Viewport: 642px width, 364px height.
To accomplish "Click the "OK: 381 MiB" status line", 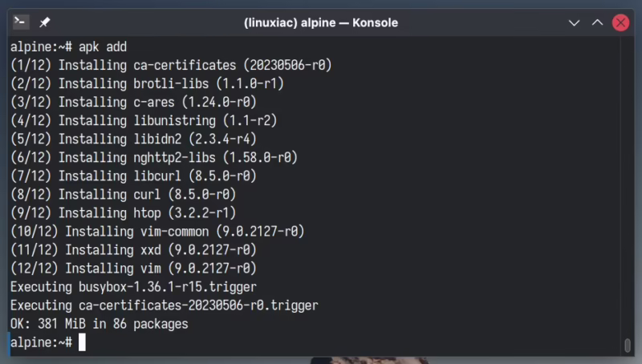I will click(x=99, y=324).
